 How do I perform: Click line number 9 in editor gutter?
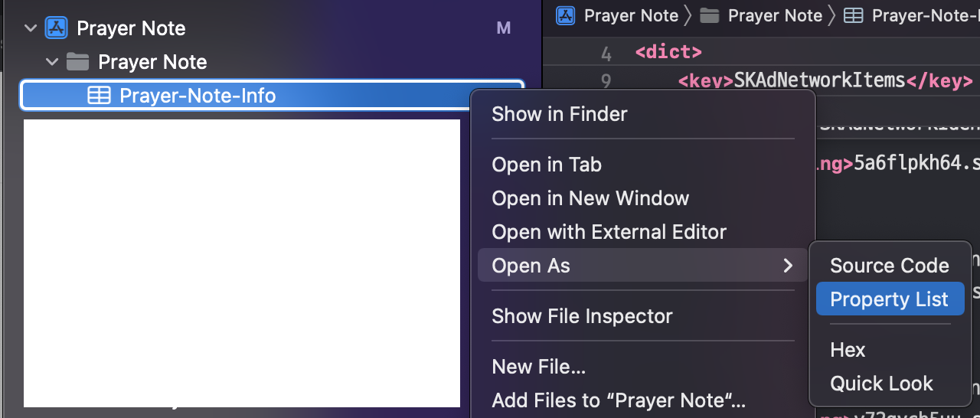606,81
